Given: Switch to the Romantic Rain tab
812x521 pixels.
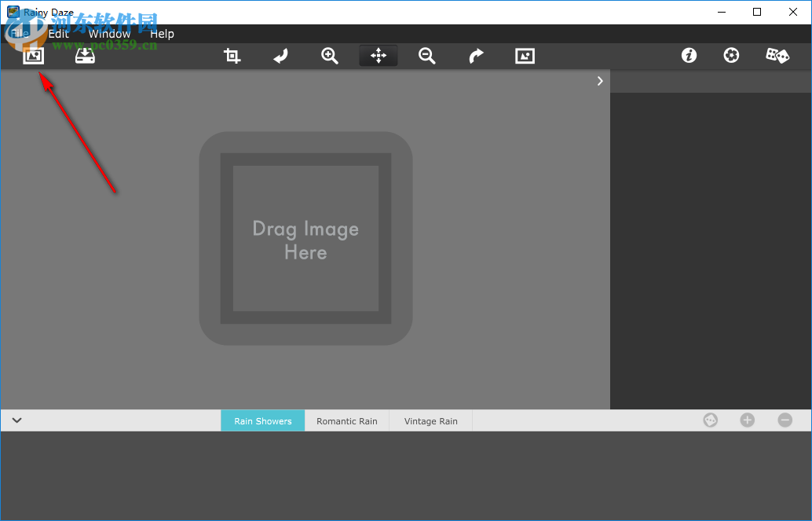Looking at the screenshot, I should pyautogui.click(x=346, y=421).
